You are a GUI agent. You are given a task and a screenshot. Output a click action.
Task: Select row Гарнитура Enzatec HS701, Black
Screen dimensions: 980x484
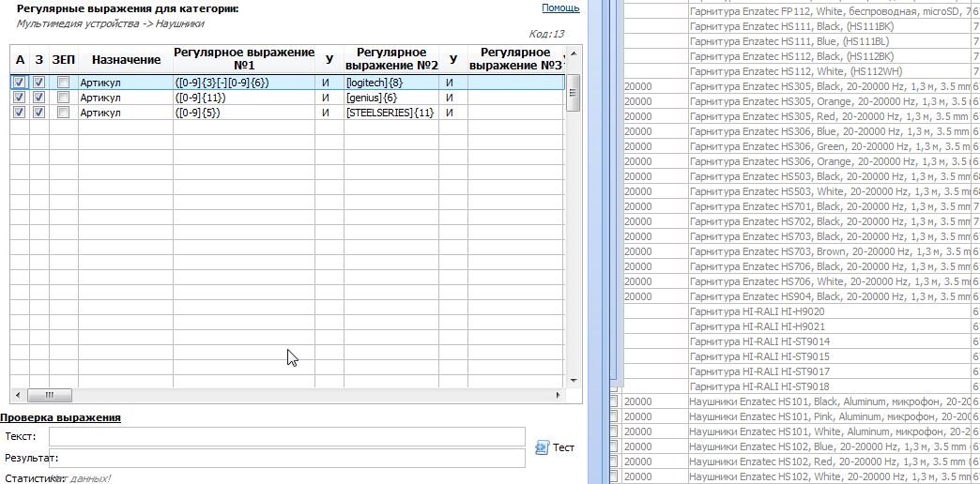coord(830,206)
